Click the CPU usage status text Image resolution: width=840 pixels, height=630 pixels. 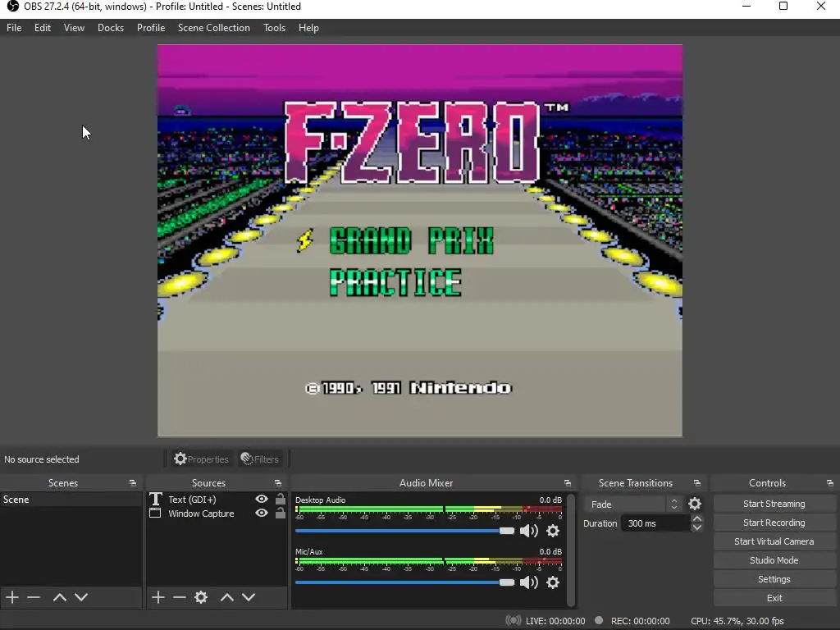[x=737, y=621]
